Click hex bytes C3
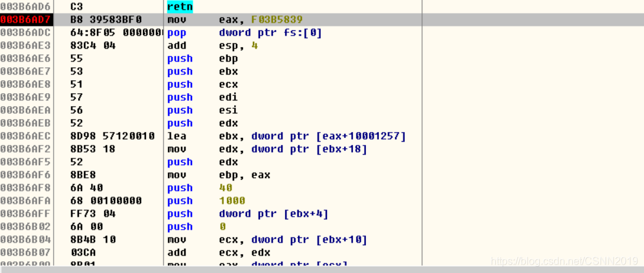This screenshot has width=644, height=273. click(x=76, y=6)
